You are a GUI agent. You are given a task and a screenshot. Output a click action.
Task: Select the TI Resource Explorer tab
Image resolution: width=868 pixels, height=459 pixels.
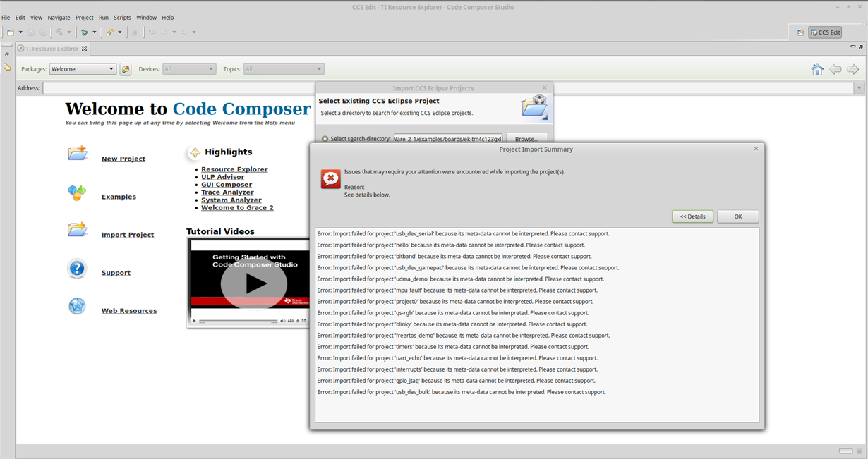(x=52, y=49)
